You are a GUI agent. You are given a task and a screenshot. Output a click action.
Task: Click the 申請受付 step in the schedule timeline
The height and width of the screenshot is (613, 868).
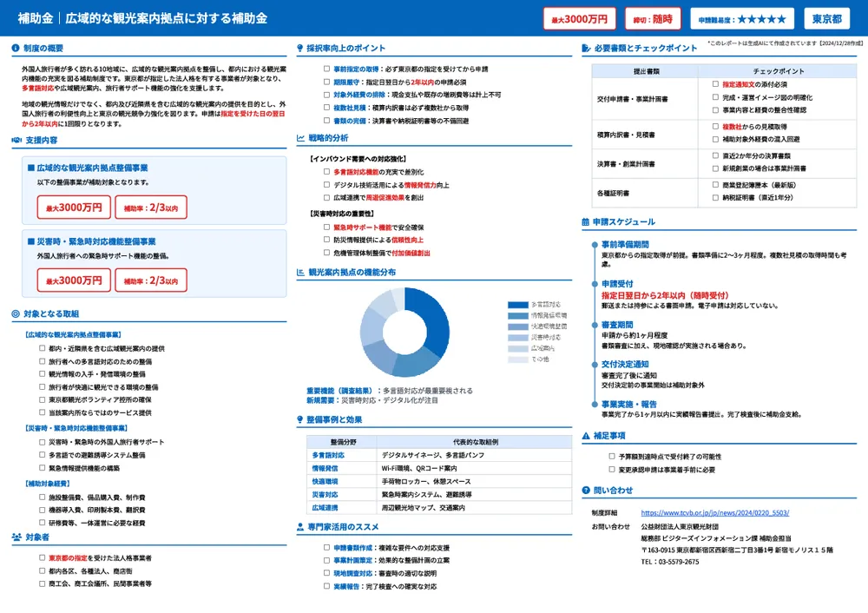tap(616, 284)
